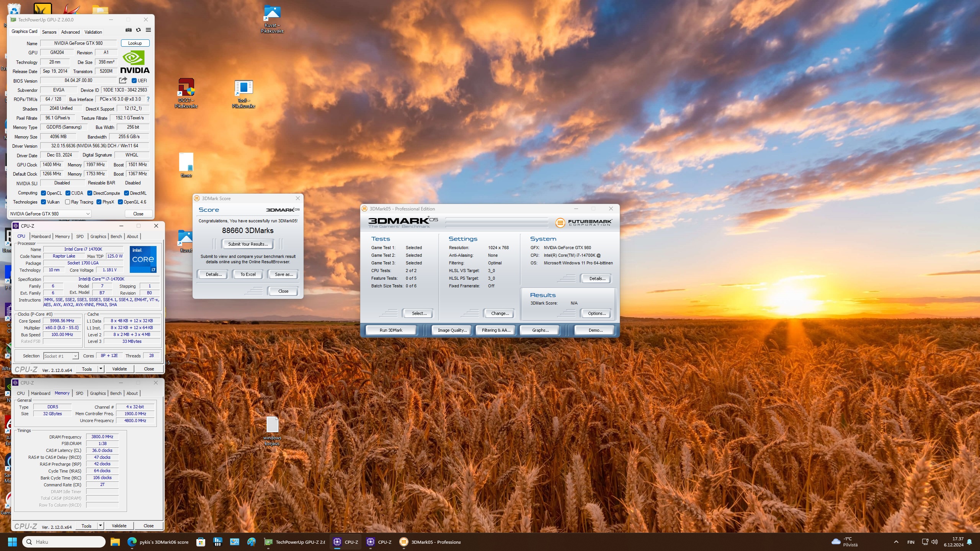Open File Explorer from the taskbar
This screenshot has width=980, height=551.
[x=115, y=542]
